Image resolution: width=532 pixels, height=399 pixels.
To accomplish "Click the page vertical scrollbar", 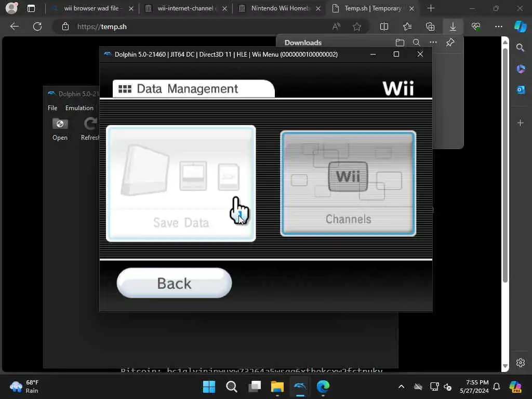I will pos(505,166).
